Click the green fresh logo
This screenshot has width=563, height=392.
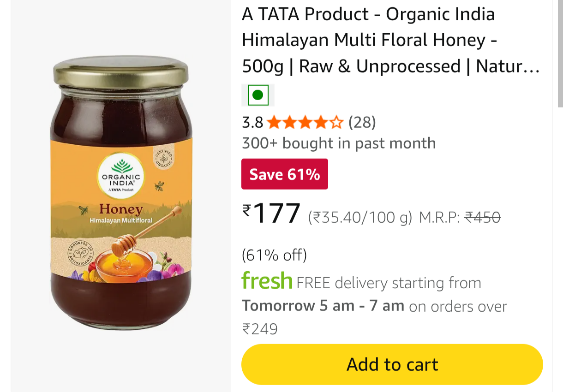tap(267, 280)
